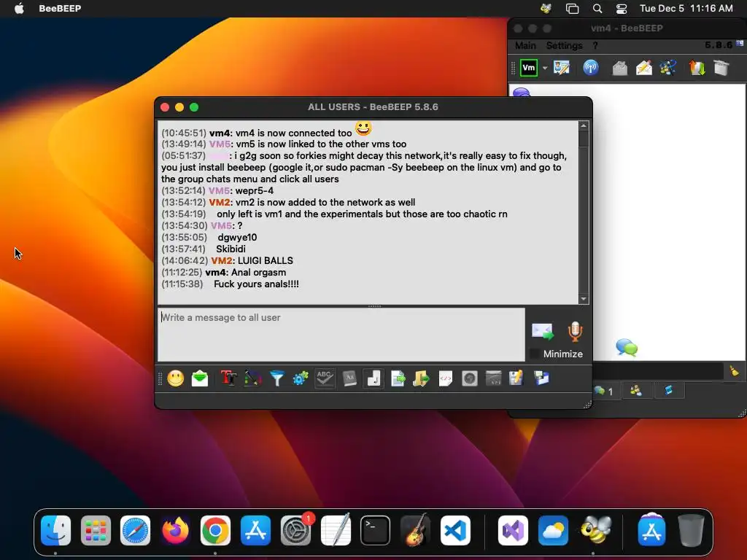This screenshot has width=747, height=560.
Task: Open Visual Studio Code from the Dock
Action: (x=455, y=530)
